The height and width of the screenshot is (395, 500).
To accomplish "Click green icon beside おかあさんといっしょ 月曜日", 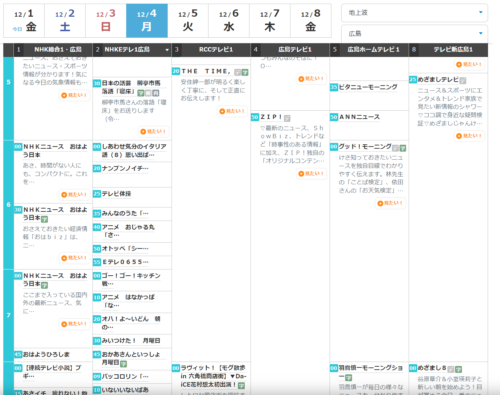I will 124,364.
